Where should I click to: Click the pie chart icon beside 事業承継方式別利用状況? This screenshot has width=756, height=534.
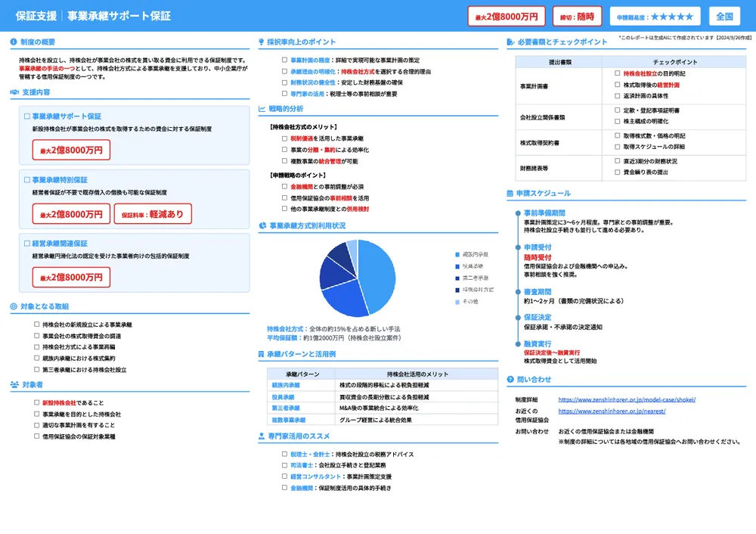pos(261,225)
